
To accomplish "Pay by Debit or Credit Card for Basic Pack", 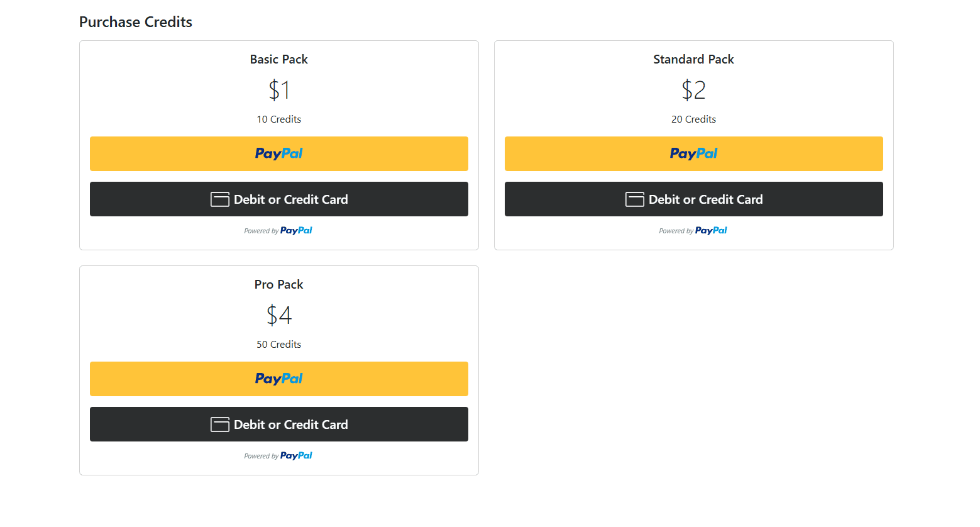I will tap(278, 199).
